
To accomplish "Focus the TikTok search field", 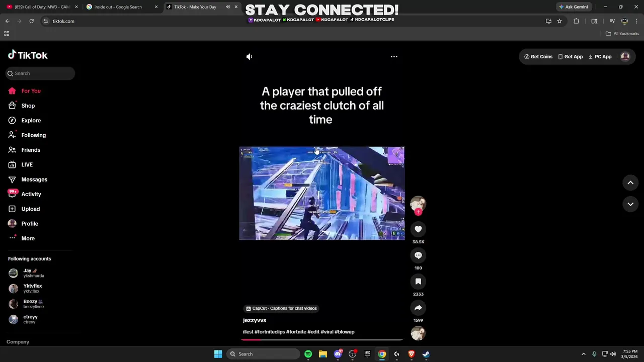I will pyautogui.click(x=40, y=73).
